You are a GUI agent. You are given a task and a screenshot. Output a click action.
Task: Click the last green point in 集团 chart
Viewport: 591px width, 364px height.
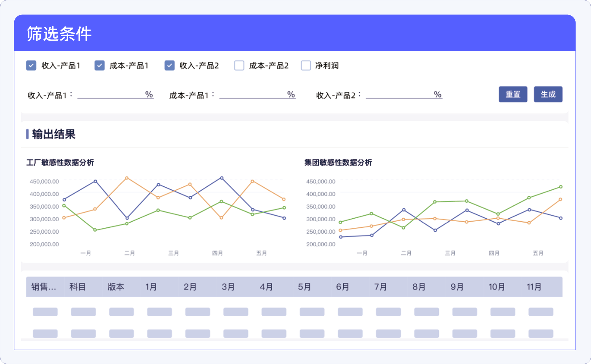tap(560, 187)
